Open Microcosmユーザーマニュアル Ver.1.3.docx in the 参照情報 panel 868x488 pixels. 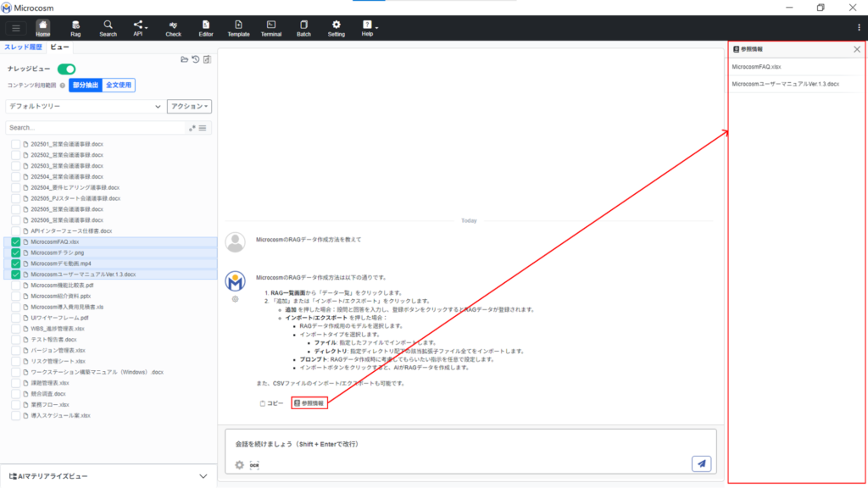tap(785, 84)
